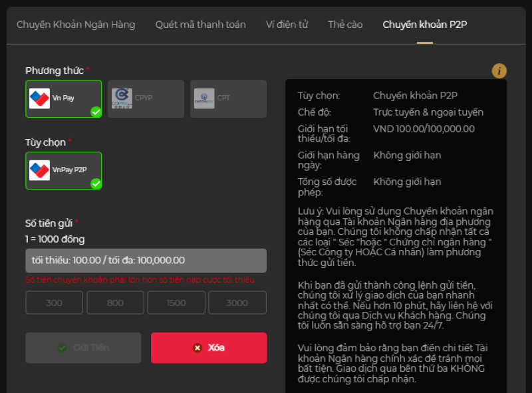532x393 pixels.
Task: Pick the 300 quick amount
Action: [x=55, y=303]
